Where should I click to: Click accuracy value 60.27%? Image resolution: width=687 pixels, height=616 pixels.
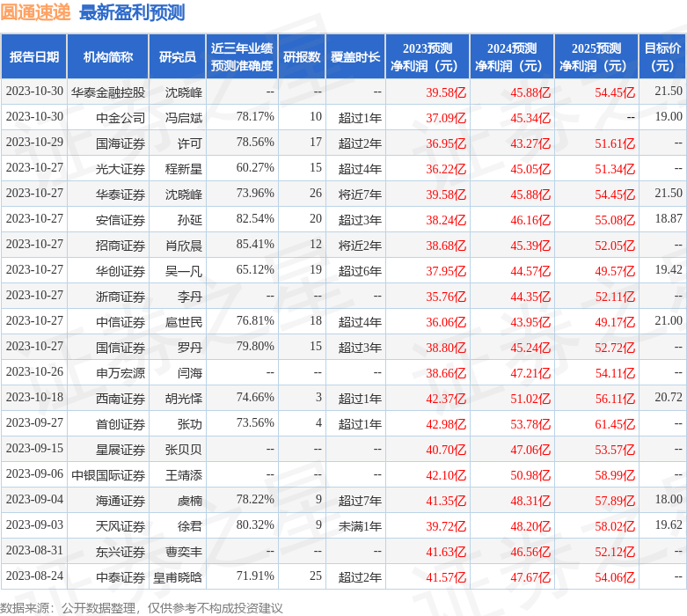point(255,167)
